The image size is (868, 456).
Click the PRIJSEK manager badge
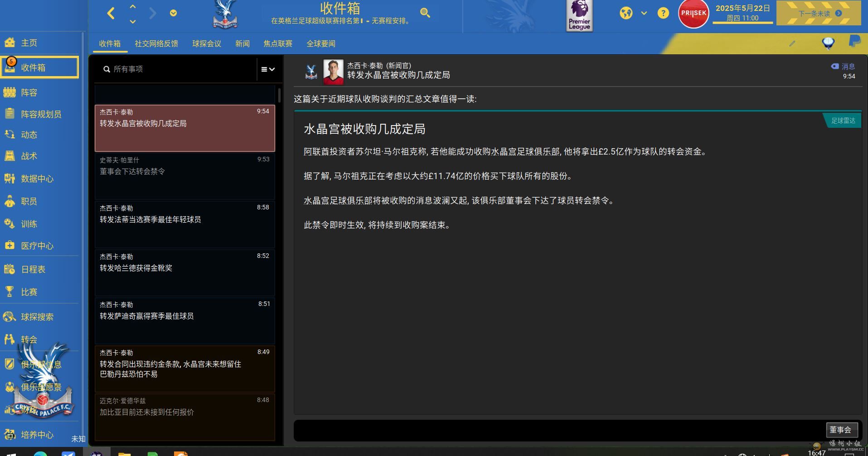tap(693, 14)
